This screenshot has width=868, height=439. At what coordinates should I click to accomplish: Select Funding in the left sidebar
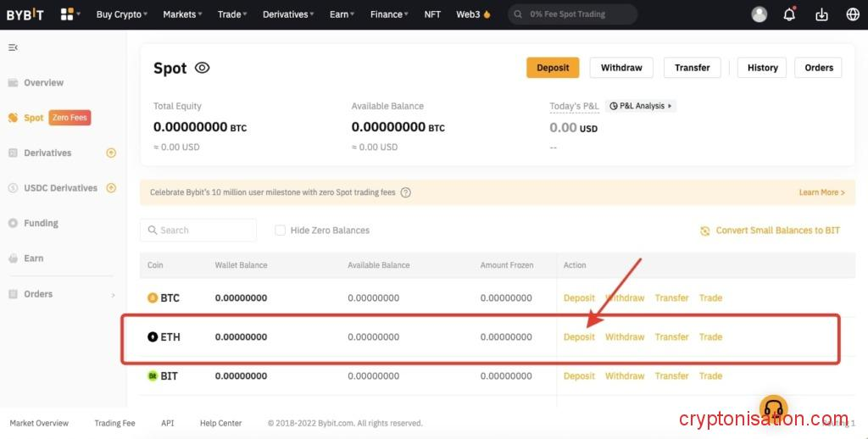click(41, 223)
